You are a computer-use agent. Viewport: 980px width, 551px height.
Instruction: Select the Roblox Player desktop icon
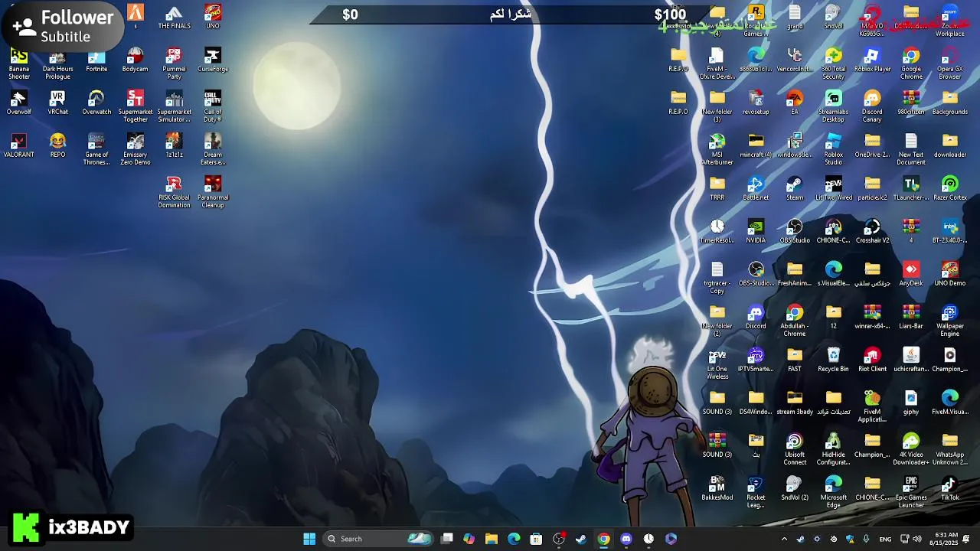pos(872,60)
